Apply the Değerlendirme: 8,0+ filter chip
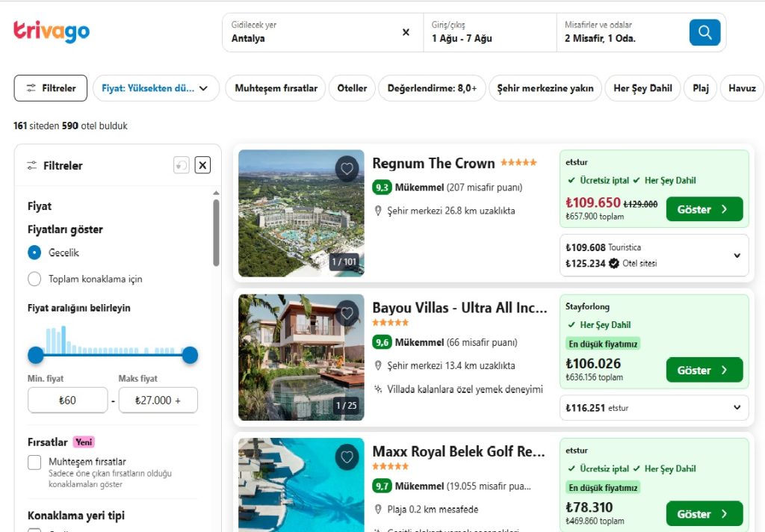The height and width of the screenshot is (532, 765). [432, 88]
